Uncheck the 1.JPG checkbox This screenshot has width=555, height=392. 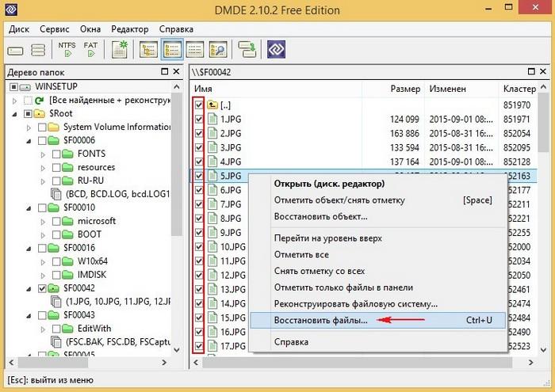click(x=199, y=119)
